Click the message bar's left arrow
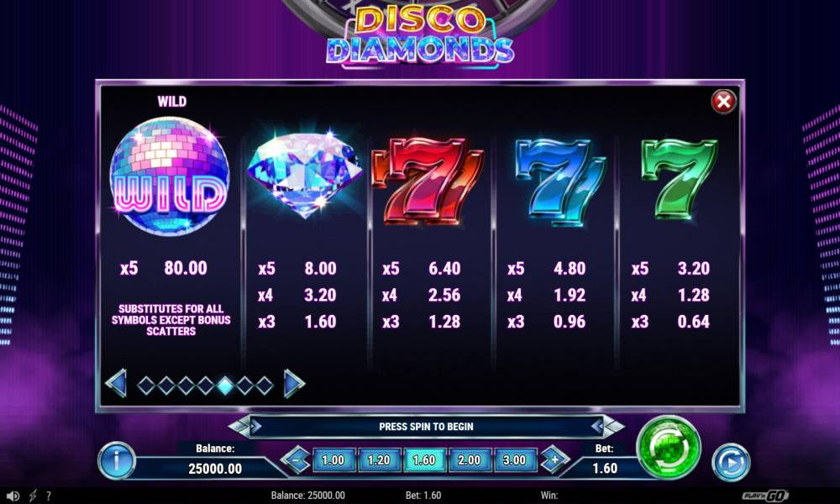Screen dimensions: 840x504 [x=255, y=427]
